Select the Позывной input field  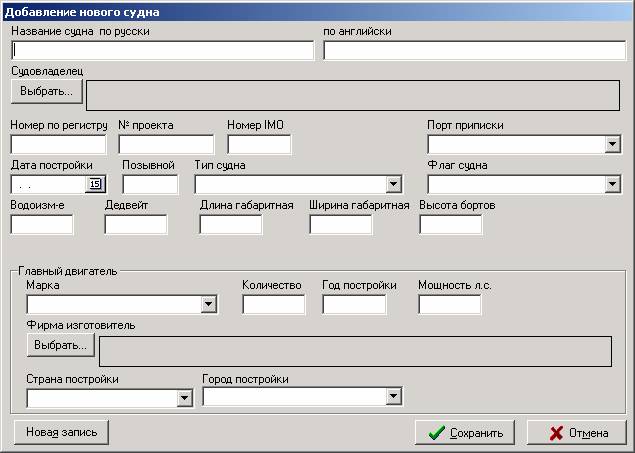[150, 184]
